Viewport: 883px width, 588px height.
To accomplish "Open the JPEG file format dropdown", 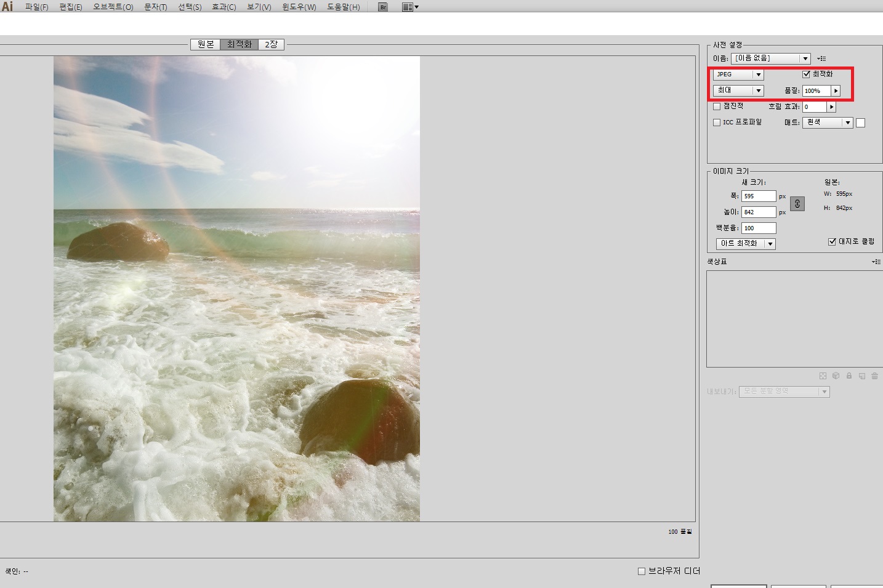I will (x=738, y=75).
